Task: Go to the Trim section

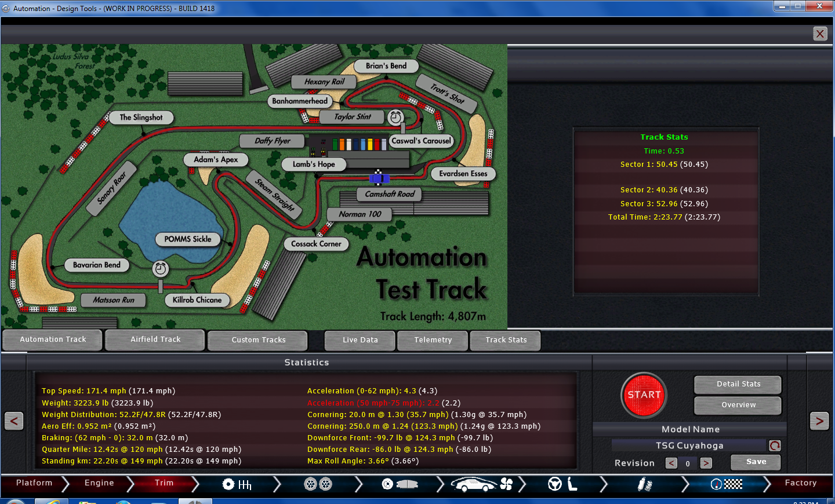Action: click(x=164, y=483)
